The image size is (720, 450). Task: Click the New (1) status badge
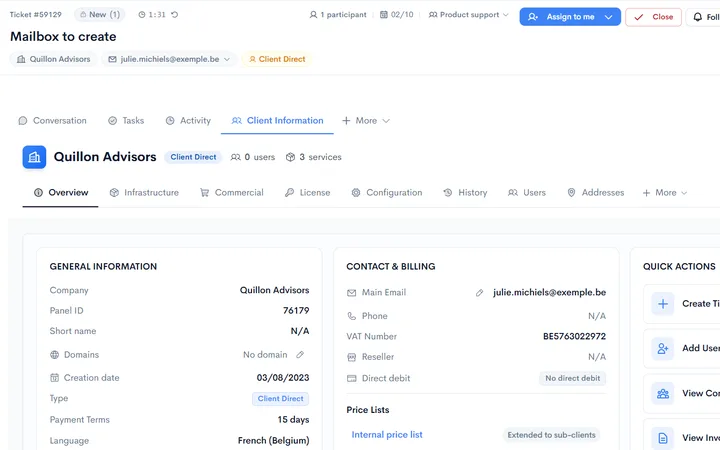[100, 15]
